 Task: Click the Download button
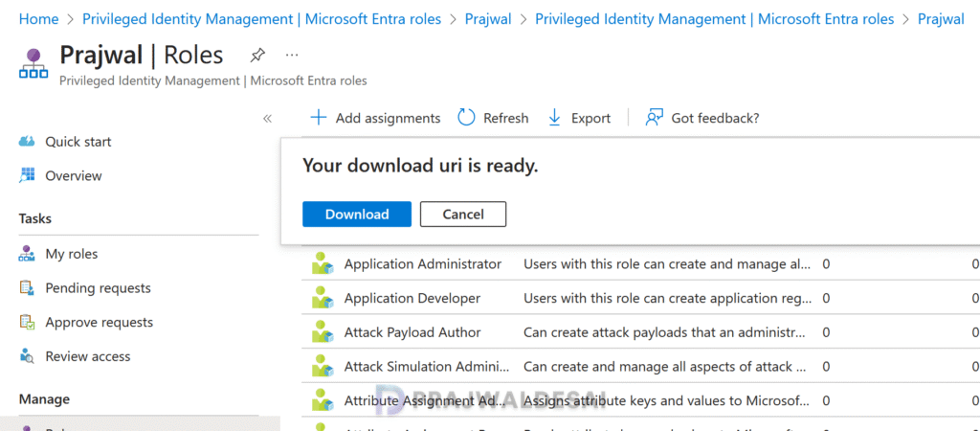coord(357,214)
